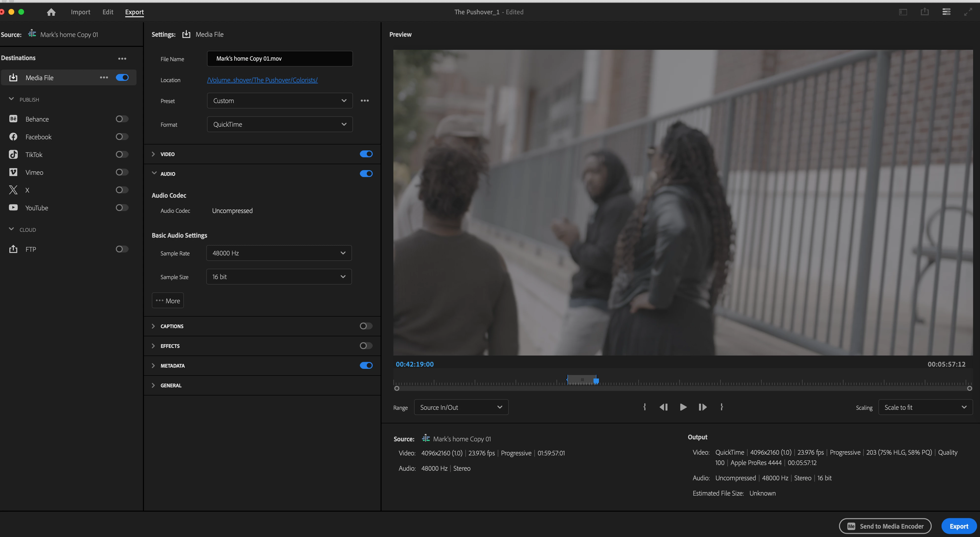Switch to the Edit tab
Screen dimensions: 980x537
(108, 12)
